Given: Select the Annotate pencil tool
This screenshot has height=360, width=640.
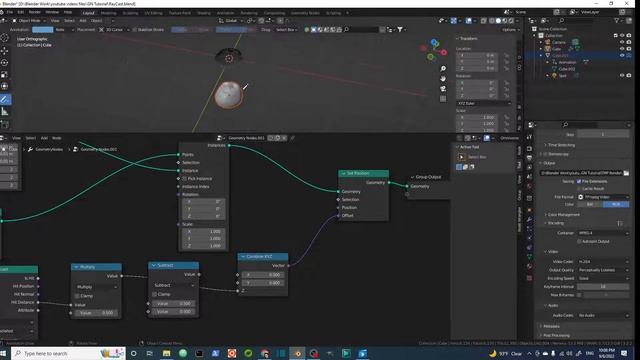Looking at the screenshot, I should [x=4, y=99].
